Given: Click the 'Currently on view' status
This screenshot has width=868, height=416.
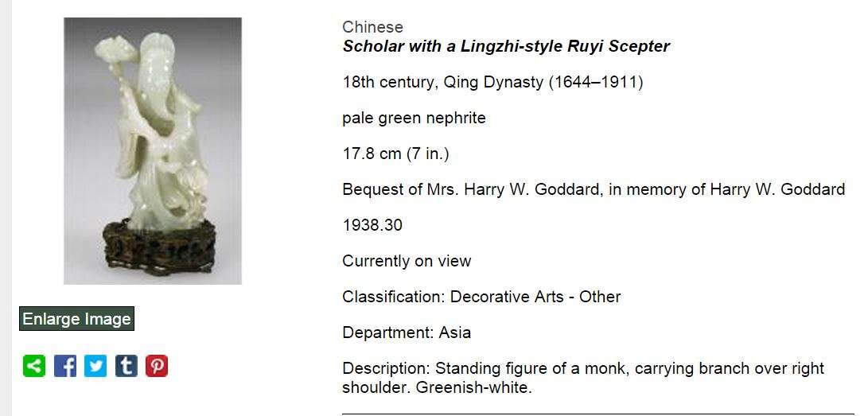Looking at the screenshot, I should click(407, 261).
